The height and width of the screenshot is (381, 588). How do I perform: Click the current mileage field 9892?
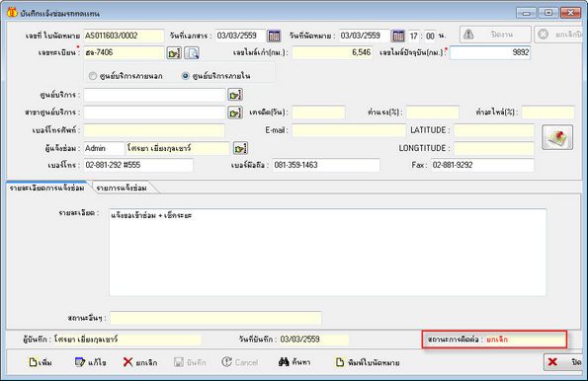coord(490,53)
